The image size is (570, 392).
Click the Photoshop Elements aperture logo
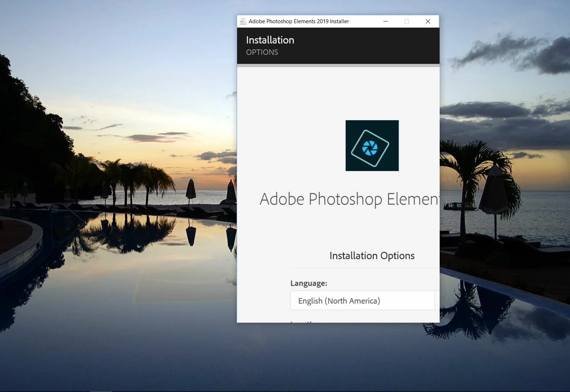[x=372, y=146]
